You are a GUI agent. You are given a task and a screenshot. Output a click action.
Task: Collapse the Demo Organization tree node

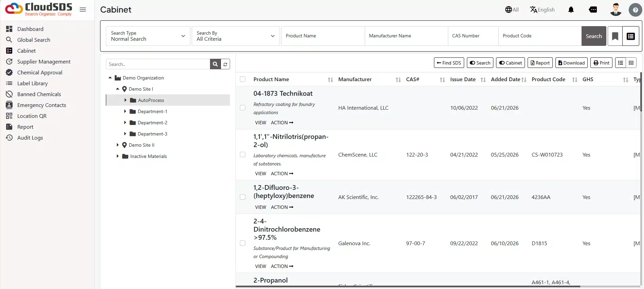(110, 78)
